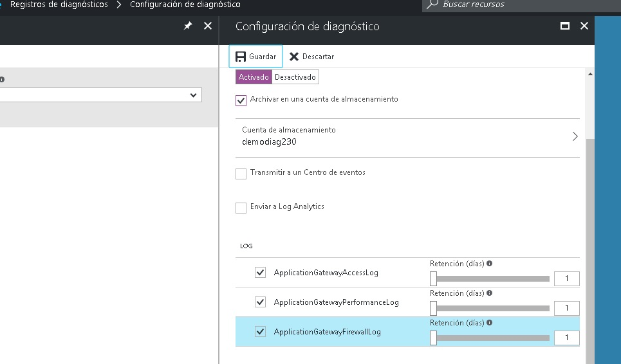Click the ApplicationGatewayFirewallLog retention days field
The image size is (621, 364).
pyautogui.click(x=567, y=338)
